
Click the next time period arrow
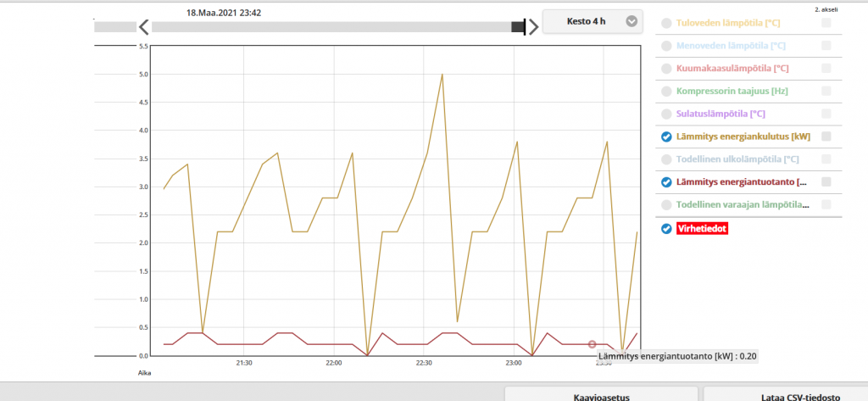[533, 27]
